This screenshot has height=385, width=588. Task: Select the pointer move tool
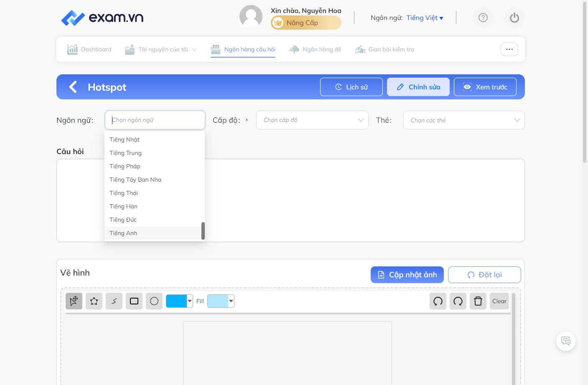click(74, 301)
